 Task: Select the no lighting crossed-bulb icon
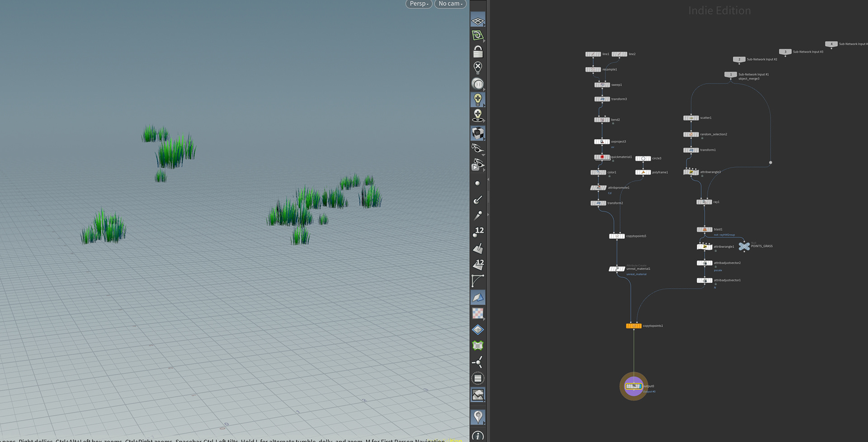(478, 68)
